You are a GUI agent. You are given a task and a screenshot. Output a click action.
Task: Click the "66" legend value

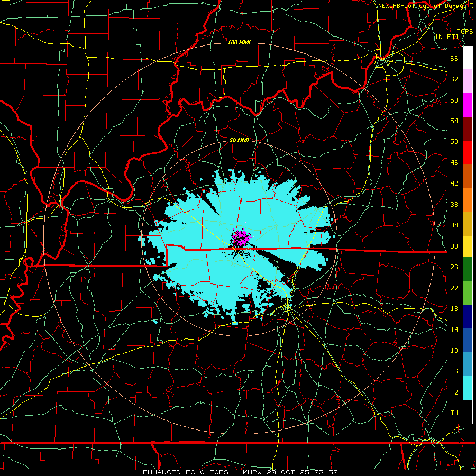pyautogui.click(x=454, y=58)
